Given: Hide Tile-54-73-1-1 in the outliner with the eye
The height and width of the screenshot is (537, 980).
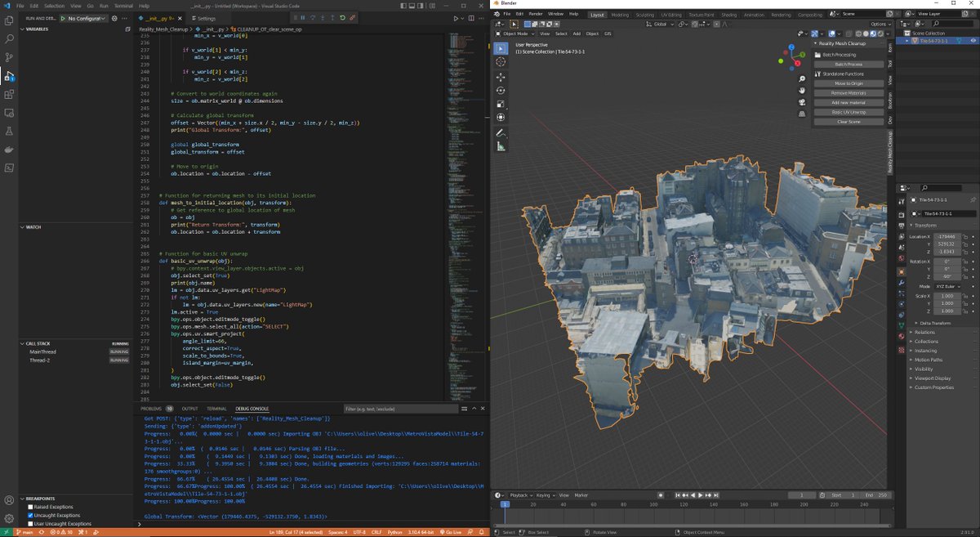Looking at the screenshot, I should [x=972, y=41].
